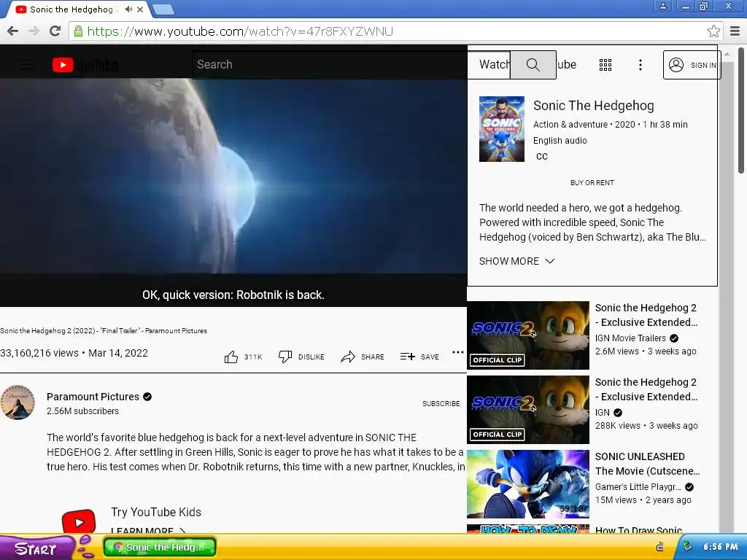Bookmark page with the star icon
Image resolution: width=747 pixels, height=560 pixels.
[713, 31]
